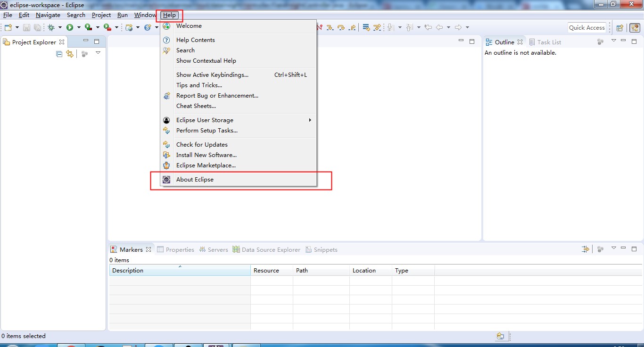Expand the Debug dropdown arrow
This screenshot has width=644, height=347.
click(60, 27)
